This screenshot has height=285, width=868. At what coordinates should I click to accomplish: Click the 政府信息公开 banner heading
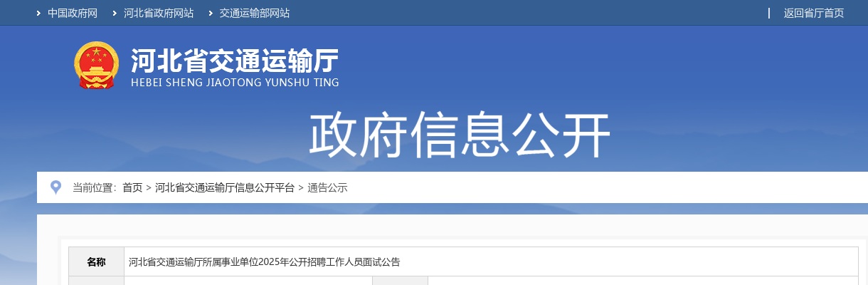(460, 135)
